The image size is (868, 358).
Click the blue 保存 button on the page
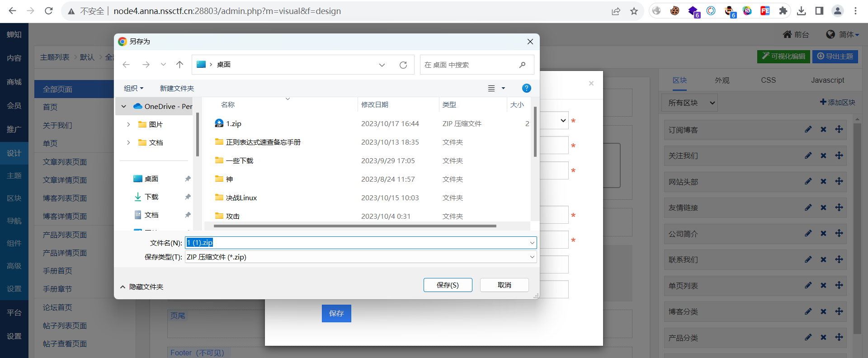tap(336, 313)
